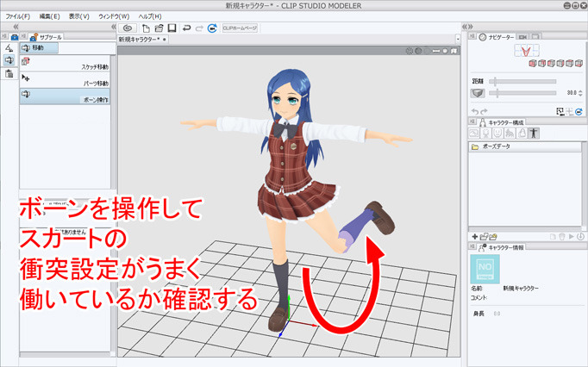588x367 pixels.
Task: Choose the ボーン操作 sub tool
Action: 65,96
